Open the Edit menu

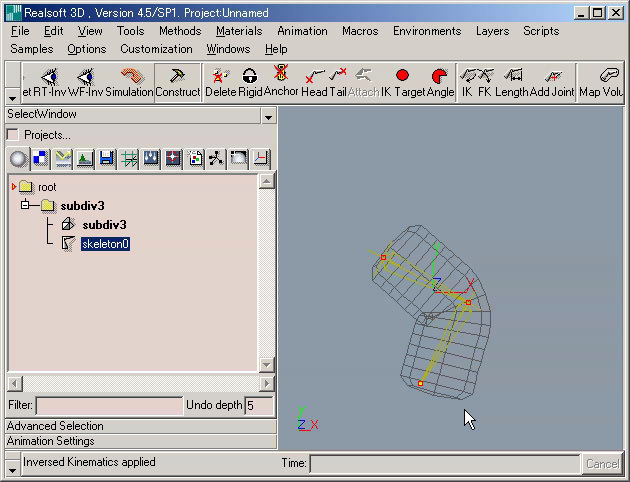point(53,31)
